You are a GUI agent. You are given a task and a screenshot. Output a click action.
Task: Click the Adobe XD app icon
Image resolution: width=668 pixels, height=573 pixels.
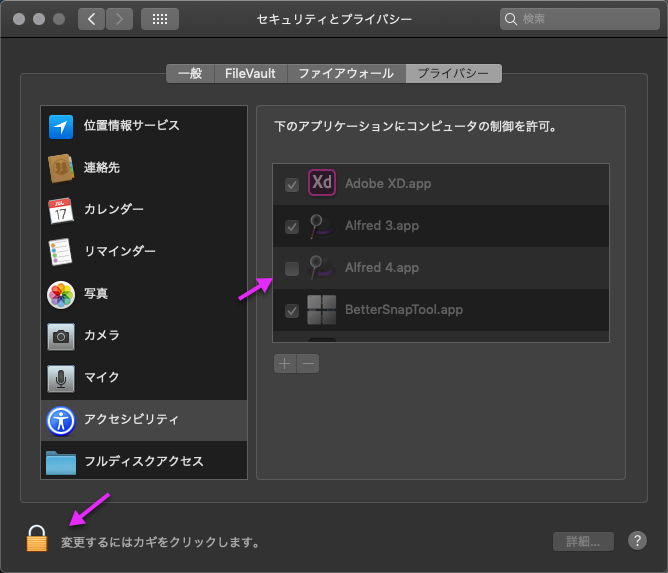coord(322,183)
